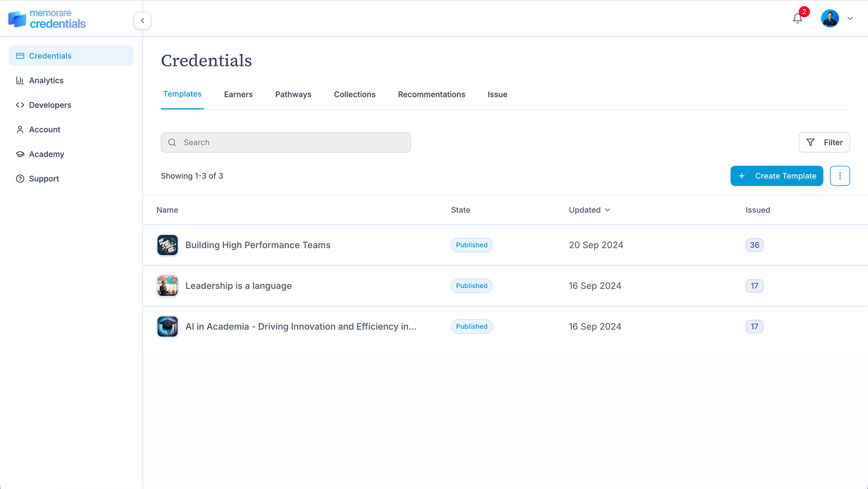Click the Issued column header
This screenshot has height=489, width=868.
(758, 210)
